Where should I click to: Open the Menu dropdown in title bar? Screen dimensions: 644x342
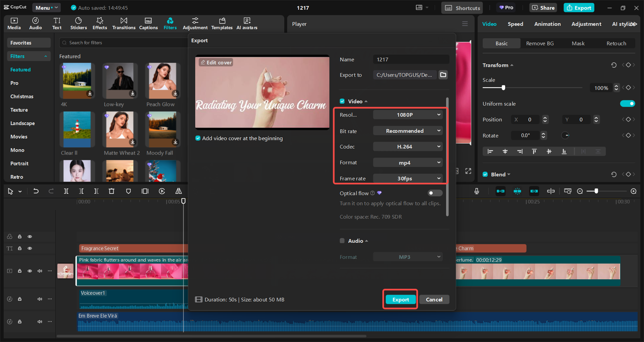[x=46, y=8]
